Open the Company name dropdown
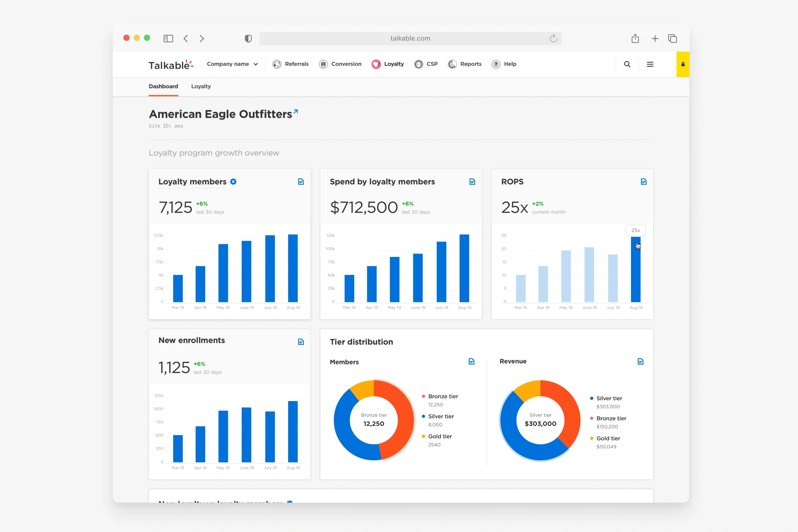798x532 pixels. (232, 64)
